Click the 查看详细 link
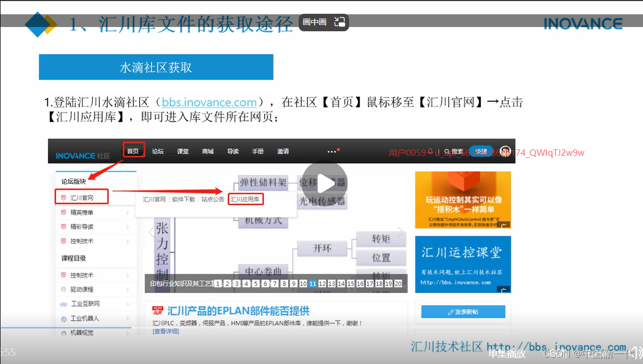643x364 pixels. [x=166, y=332]
